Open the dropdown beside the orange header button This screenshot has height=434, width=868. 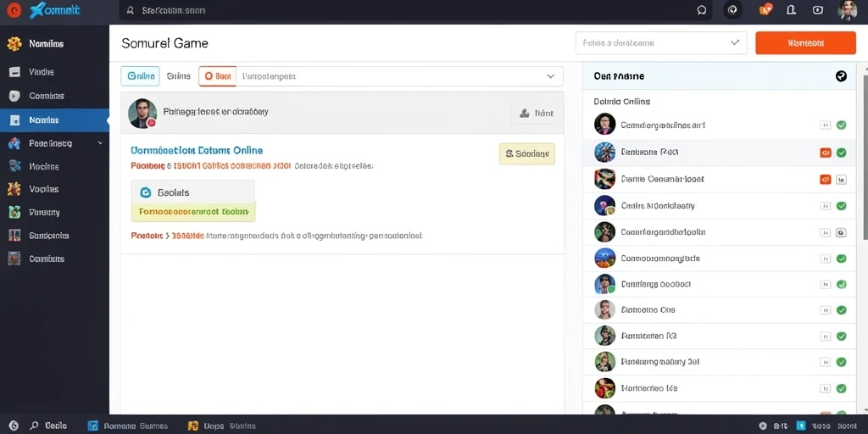click(x=661, y=42)
